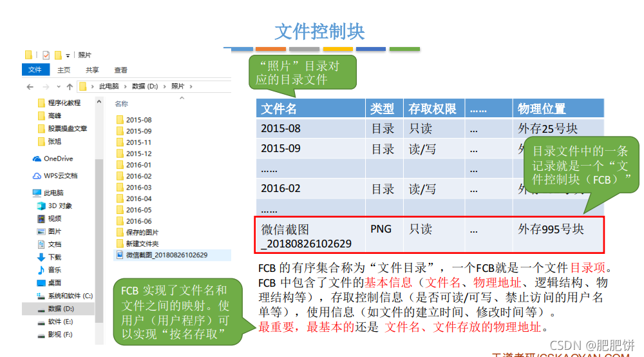This screenshot has width=644, height=357.
Task: Switch to the 查看 tab
Action: 121,70
